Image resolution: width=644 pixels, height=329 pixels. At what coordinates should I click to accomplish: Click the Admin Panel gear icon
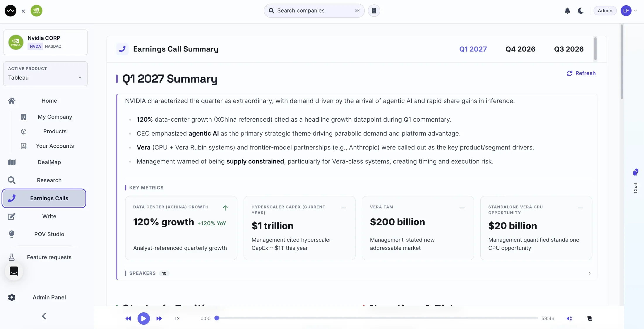coord(12,297)
